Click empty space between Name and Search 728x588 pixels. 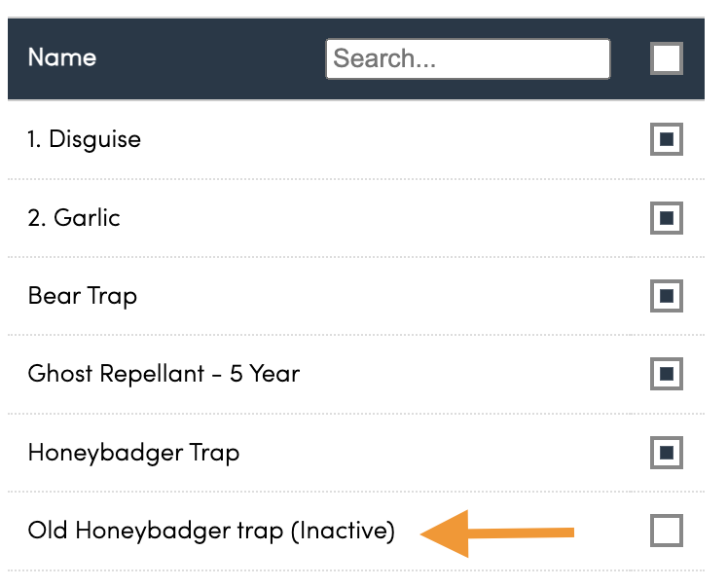click(209, 58)
